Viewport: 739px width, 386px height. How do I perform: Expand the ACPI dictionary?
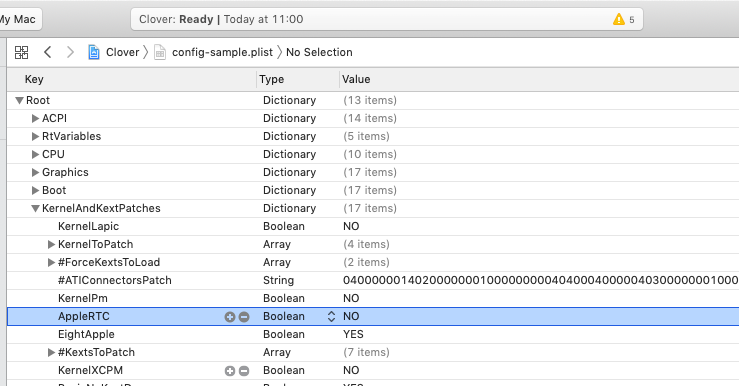35,118
